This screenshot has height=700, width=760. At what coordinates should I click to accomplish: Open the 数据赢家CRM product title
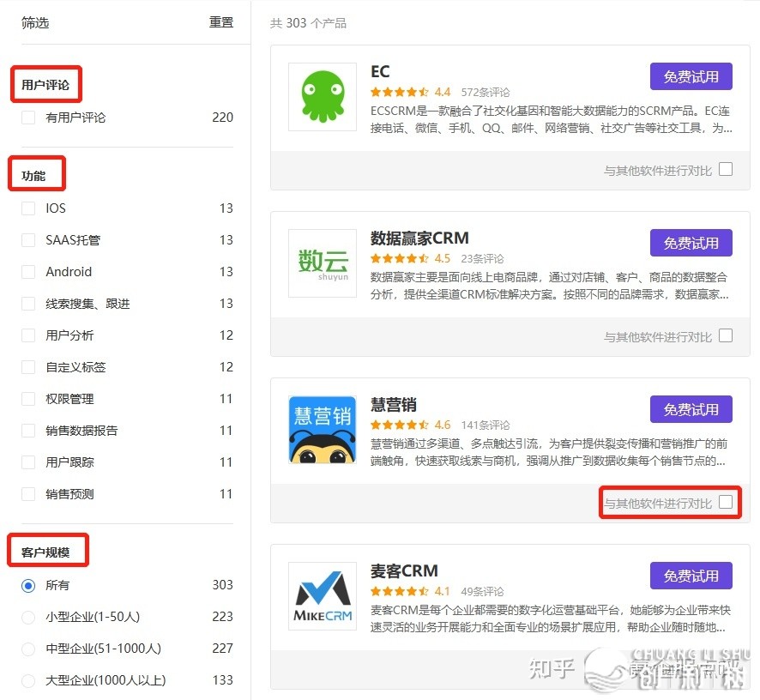(x=419, y=238)
